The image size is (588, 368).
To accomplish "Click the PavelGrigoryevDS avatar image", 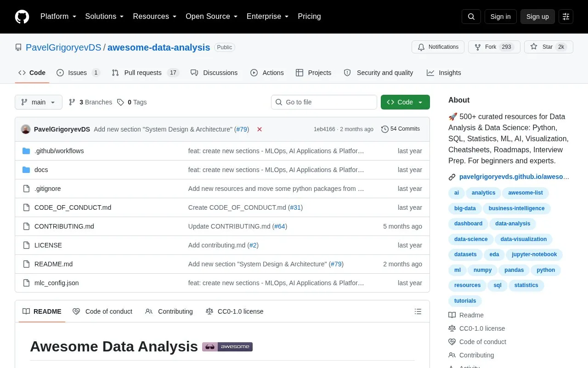I will (x=26, y=129).
